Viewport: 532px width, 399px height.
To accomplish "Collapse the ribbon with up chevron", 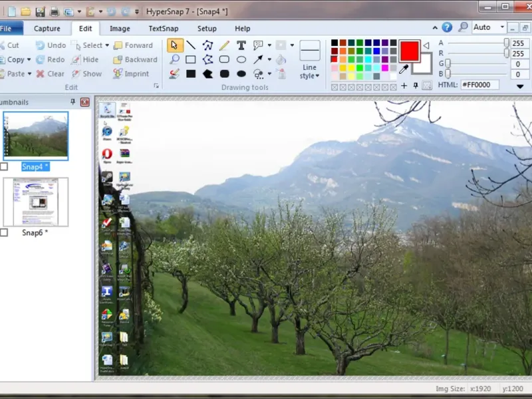I will pos(435,28).
